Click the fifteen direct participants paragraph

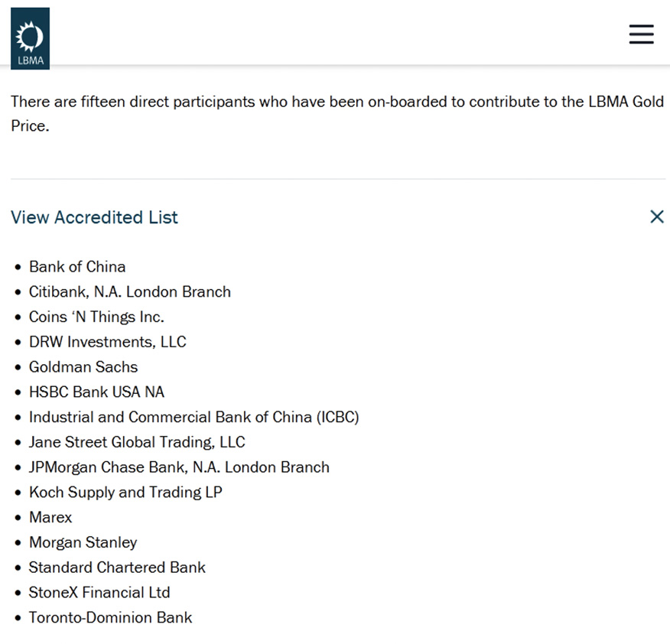337,113
